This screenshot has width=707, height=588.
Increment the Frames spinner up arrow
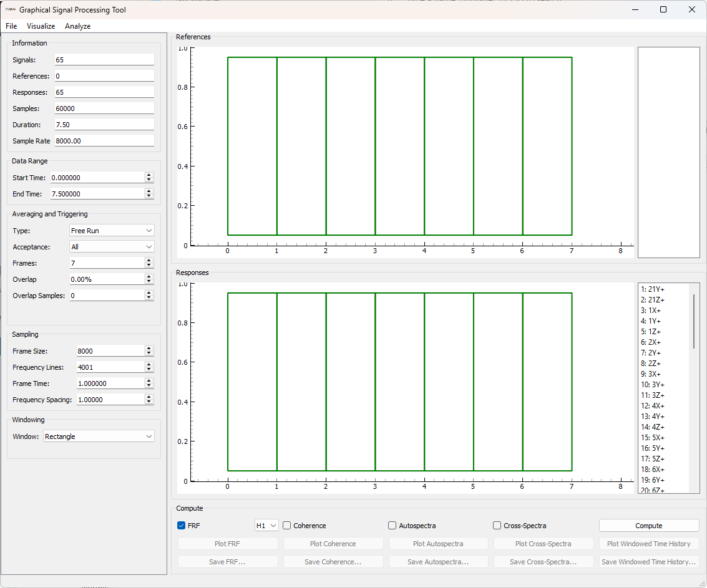(x=149, y=259)
